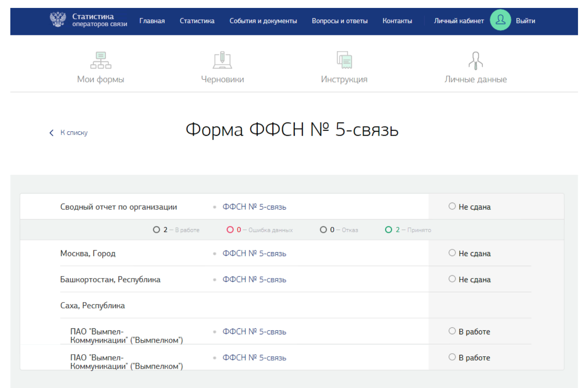The height and width of the screenshot is (388, 588).
Task: Click the green user profile avatar icon
Action: tap(500, 20)
